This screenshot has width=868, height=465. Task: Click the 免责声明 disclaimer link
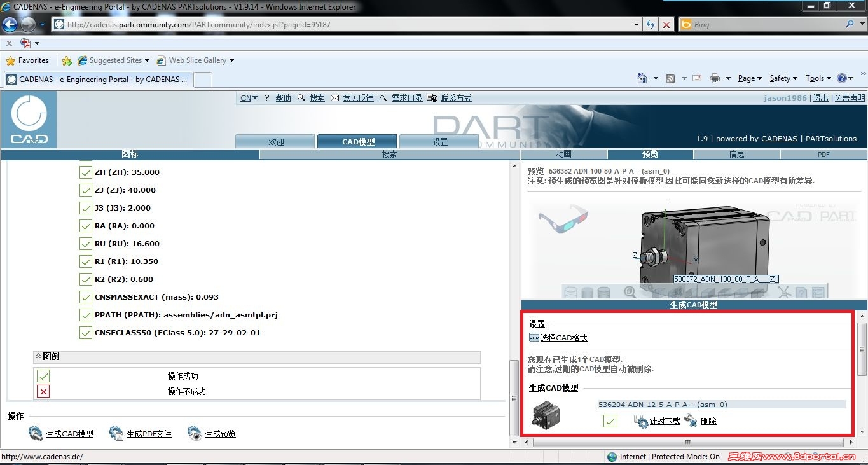(850, 98)
